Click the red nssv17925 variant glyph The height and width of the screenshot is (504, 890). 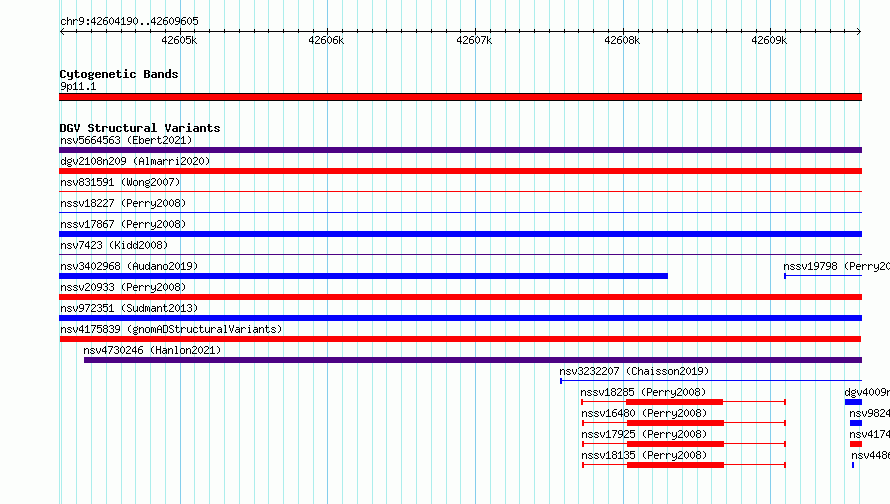684,444
